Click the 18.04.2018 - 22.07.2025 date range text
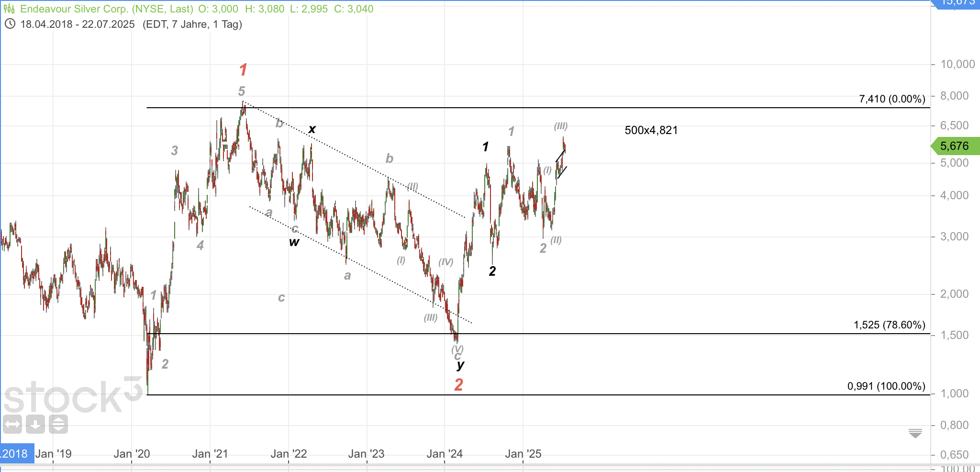This screenshot has width=980, height=472. (x=78, y=24)
